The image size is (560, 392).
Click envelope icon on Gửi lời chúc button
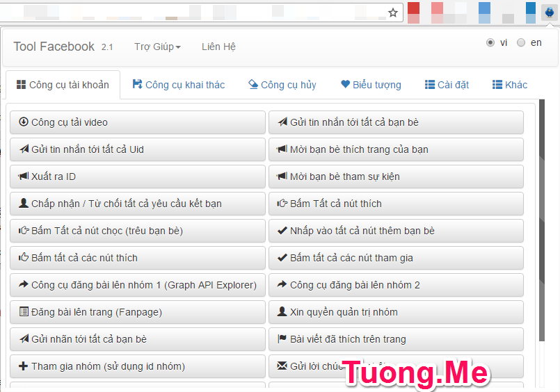[x=282, y=366]
